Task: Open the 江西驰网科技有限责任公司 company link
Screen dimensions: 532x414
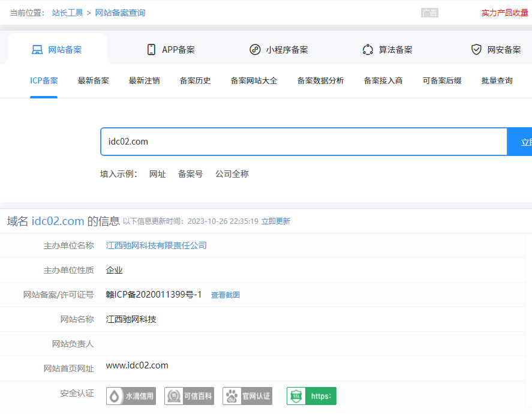Action: pos(156,245)
